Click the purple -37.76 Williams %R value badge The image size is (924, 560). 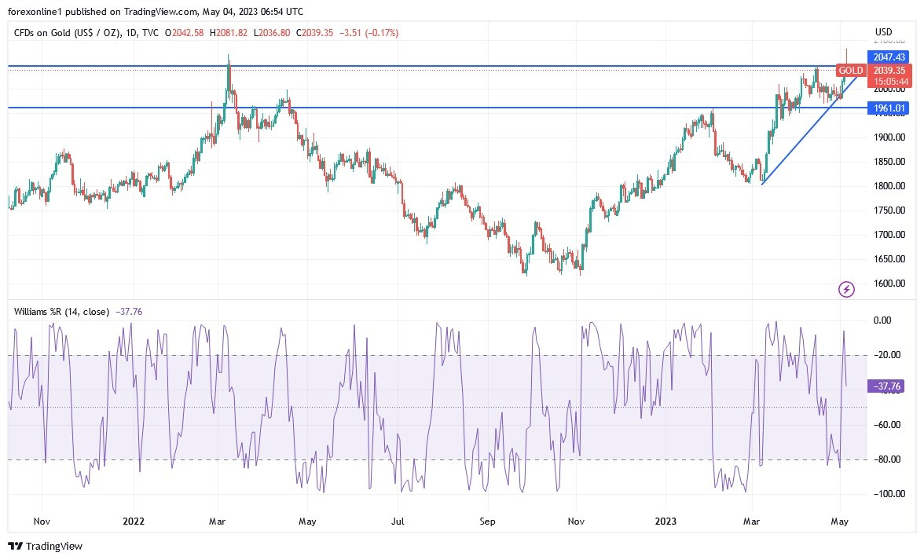point(886,386)
